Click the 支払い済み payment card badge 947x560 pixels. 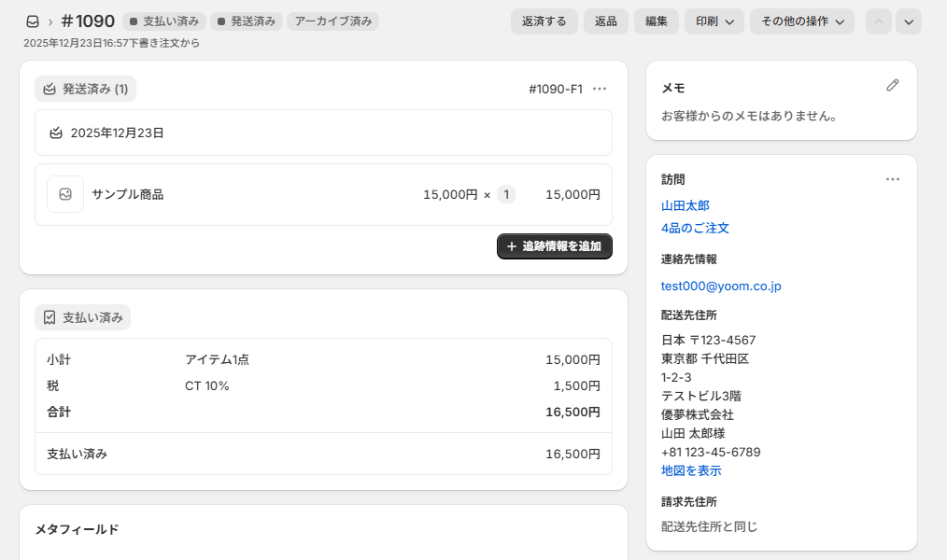(x=83, y=317)
